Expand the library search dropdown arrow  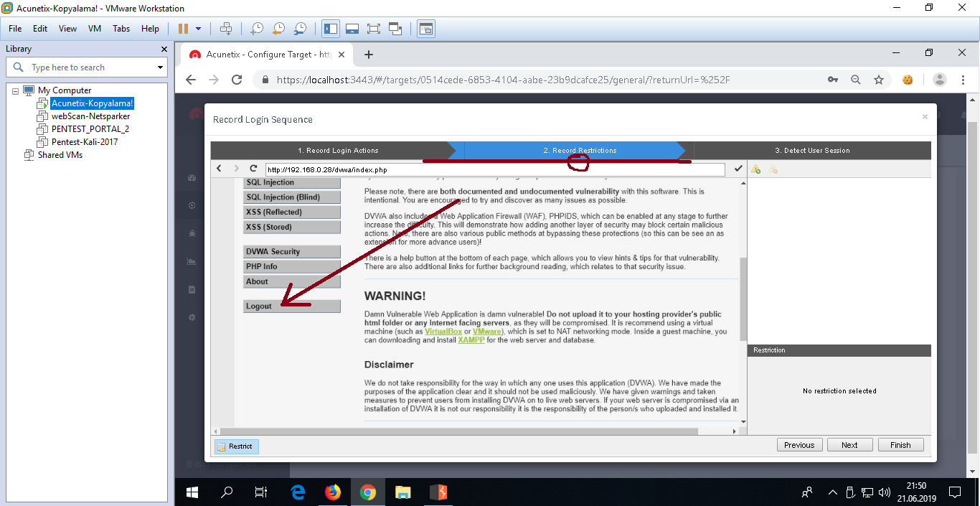coord(160,67)
